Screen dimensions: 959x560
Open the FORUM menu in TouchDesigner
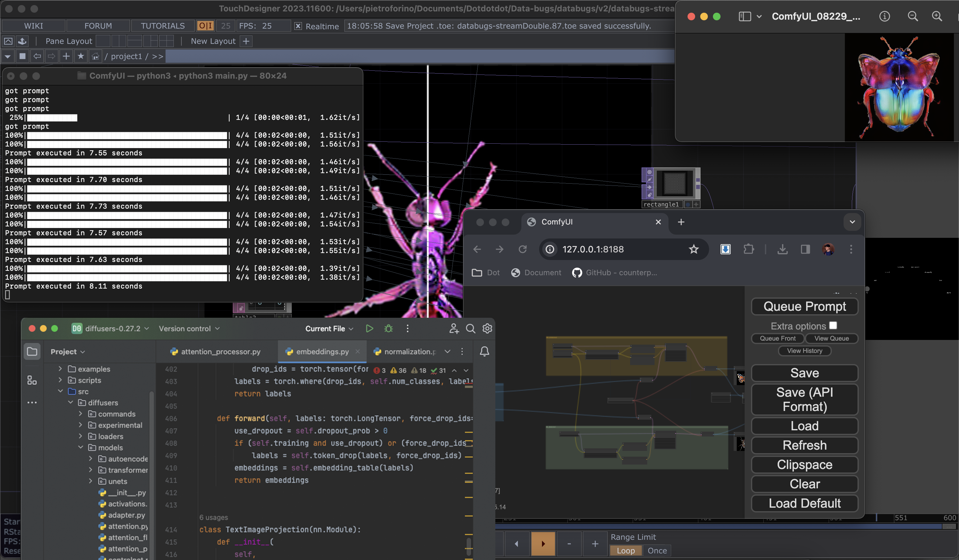tap(98, 26)
